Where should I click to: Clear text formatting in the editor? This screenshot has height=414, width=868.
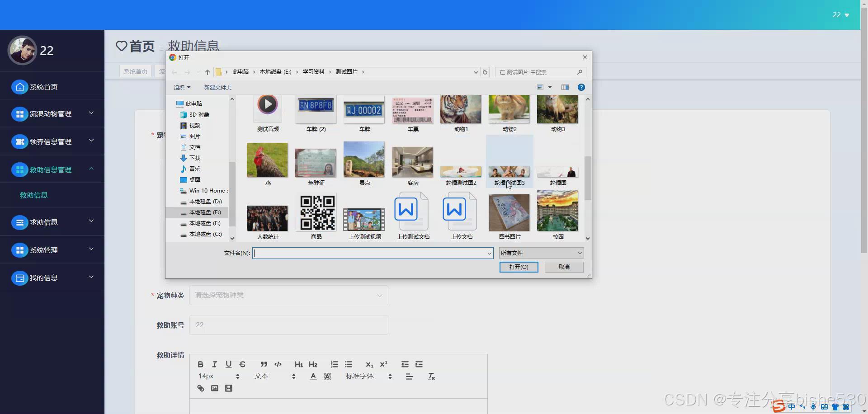tap(431, 376)
